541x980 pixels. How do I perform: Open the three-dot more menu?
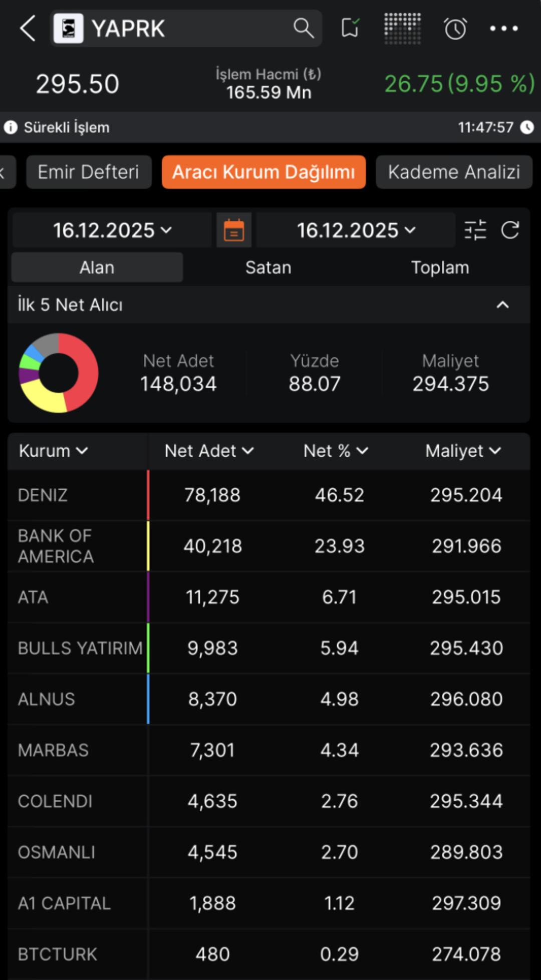click(x=503, y=29)
